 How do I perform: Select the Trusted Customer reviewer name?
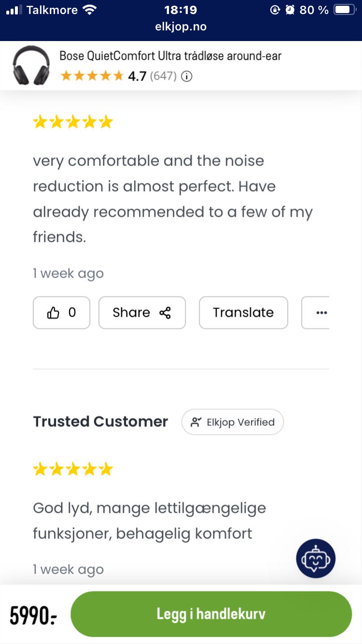[x=100, y=421]
